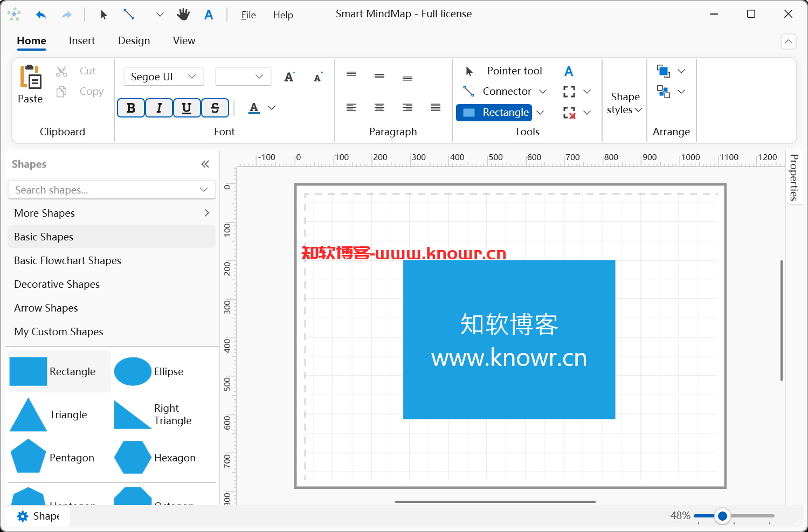The image size is (808, 532).
Task: Click the group shapes icon
Action: 663,92
